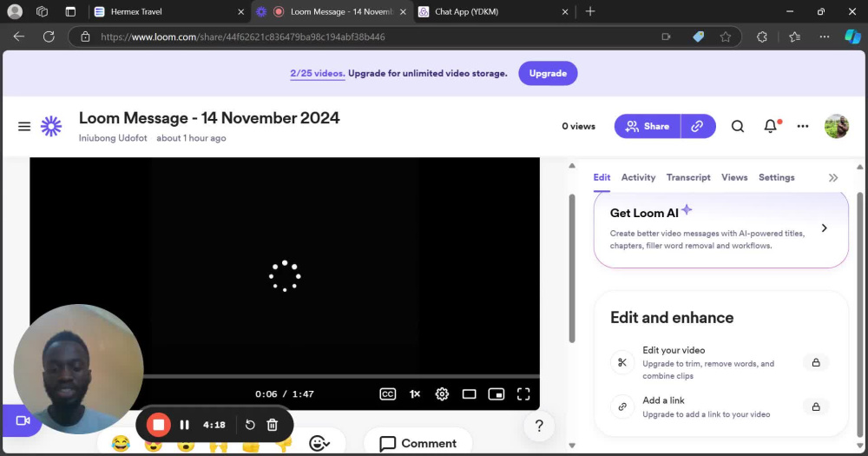Switch to the Activity tab
The width and height of the screenshot is (868, 456).
638,177
